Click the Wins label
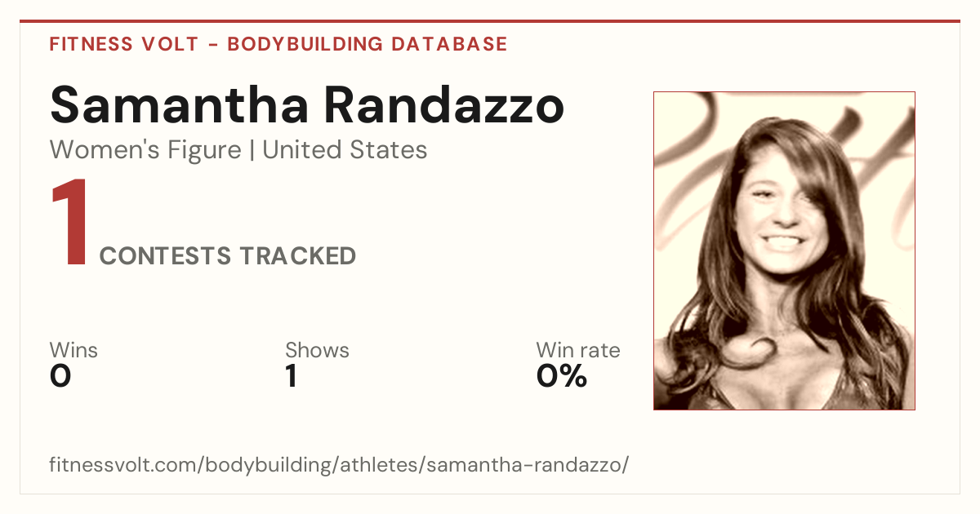Screen dimensions: 980x514 click(73, 350)
